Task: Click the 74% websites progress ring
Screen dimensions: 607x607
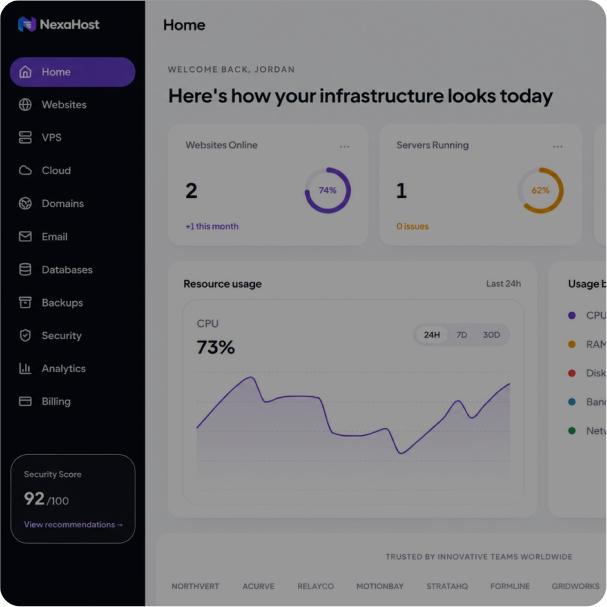Action: [x=328, y=190]
